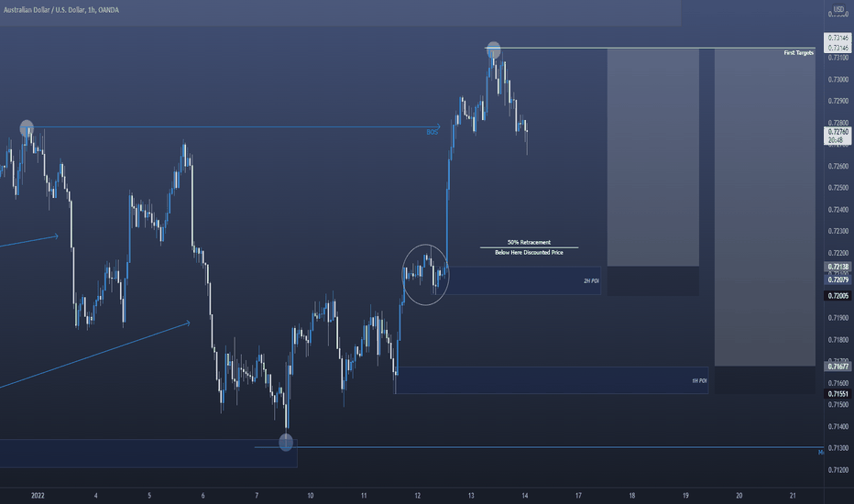Select the First Targets text label
This screenshot has height=504, width=854.
tap(798, 53)
